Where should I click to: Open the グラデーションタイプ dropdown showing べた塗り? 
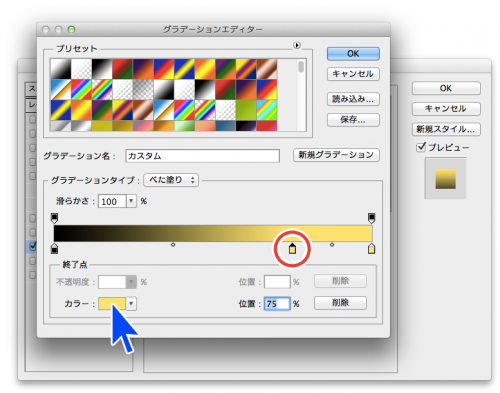click(x=171, y=180)
